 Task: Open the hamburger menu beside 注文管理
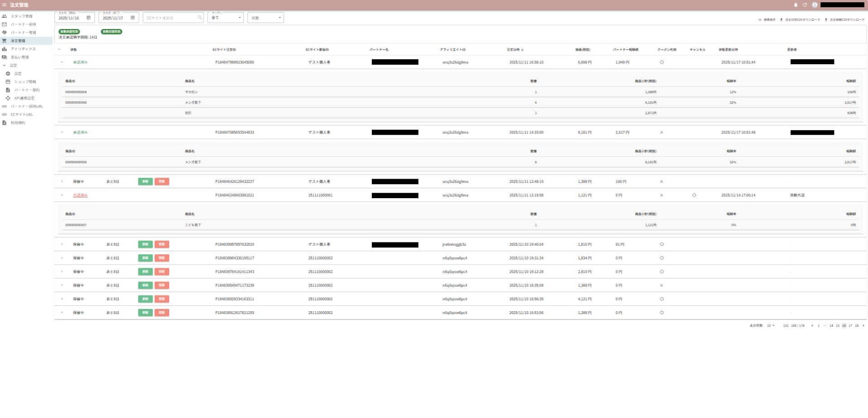5,5
